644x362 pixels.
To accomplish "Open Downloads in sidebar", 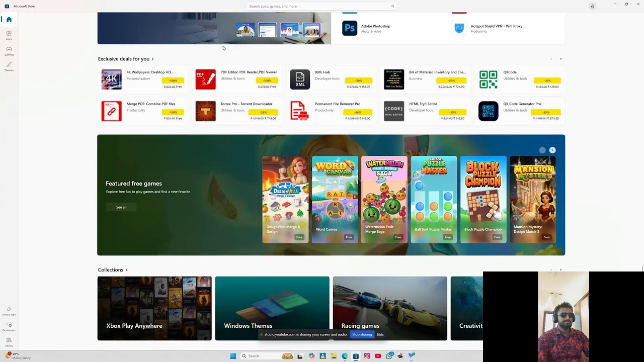I will click(9, 326).
